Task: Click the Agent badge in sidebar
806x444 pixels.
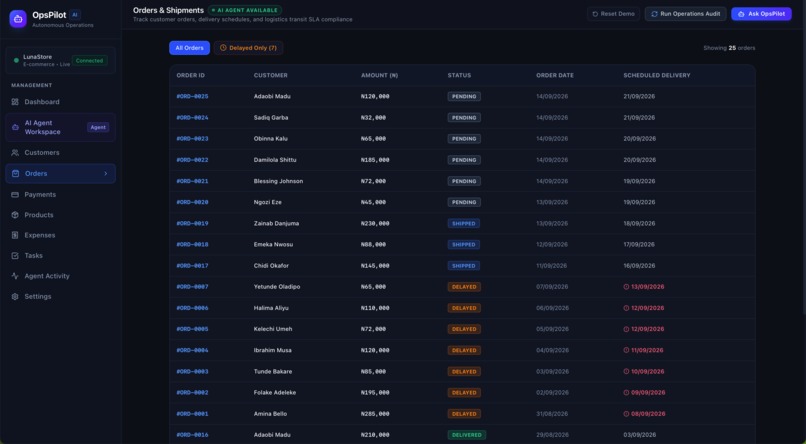Action: 98,127
